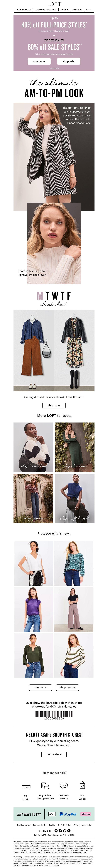
Task: Open the Petites navigation item
Action: (x=65, y=10)
